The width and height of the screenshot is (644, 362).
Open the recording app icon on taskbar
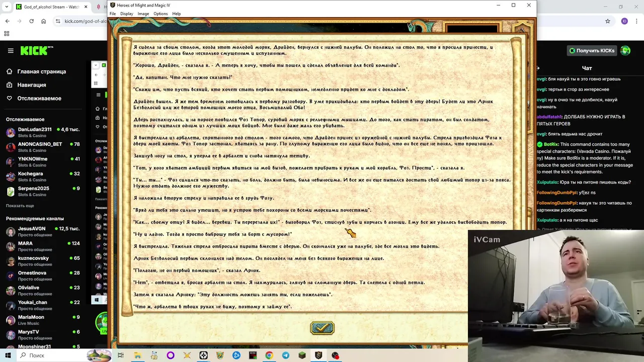pyautogui.click(x=335, y=355)
